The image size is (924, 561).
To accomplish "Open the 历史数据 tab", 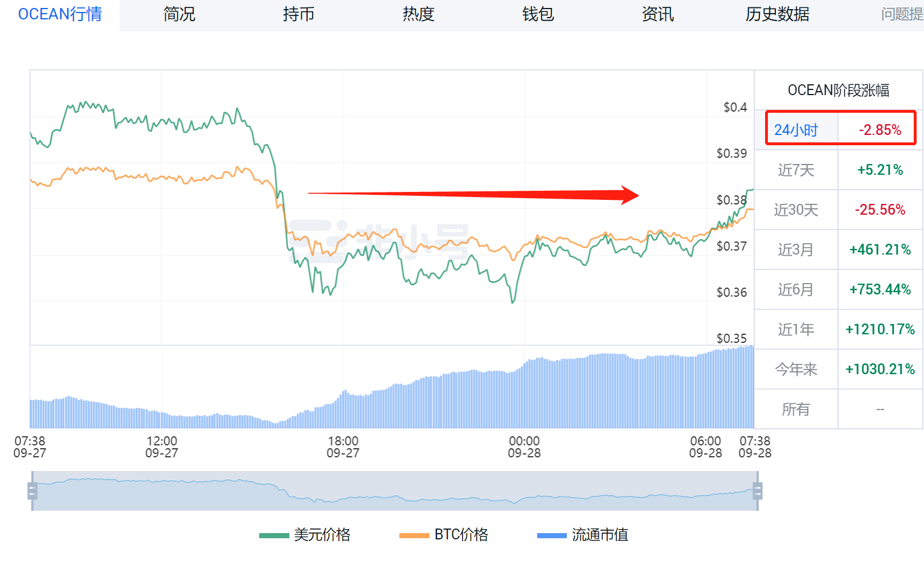I will [778, 14].
